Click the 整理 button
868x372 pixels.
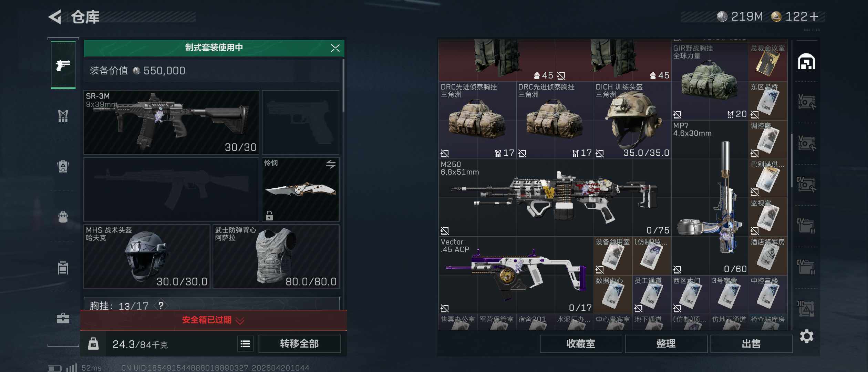[x=666, y=344]
